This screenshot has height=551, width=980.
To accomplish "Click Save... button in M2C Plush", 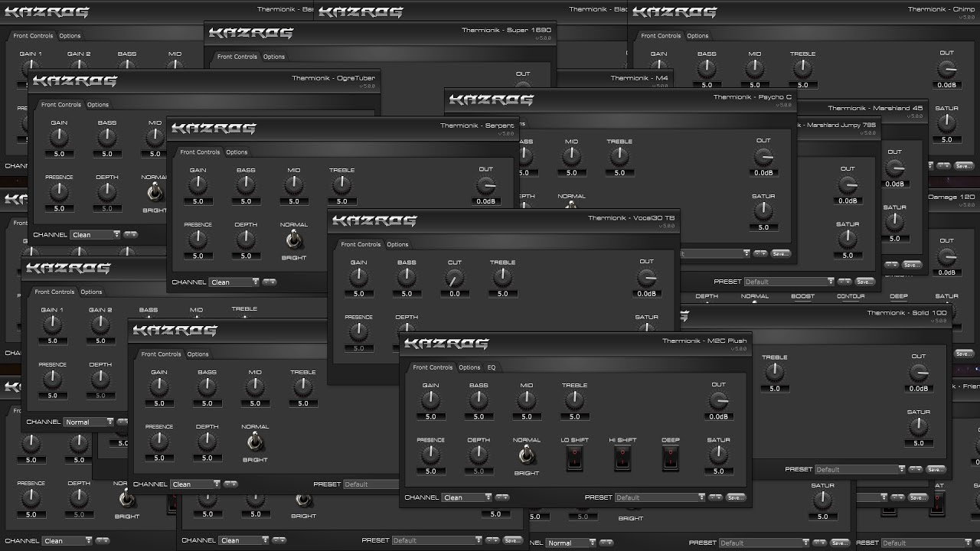I will (x=736, y=497).
